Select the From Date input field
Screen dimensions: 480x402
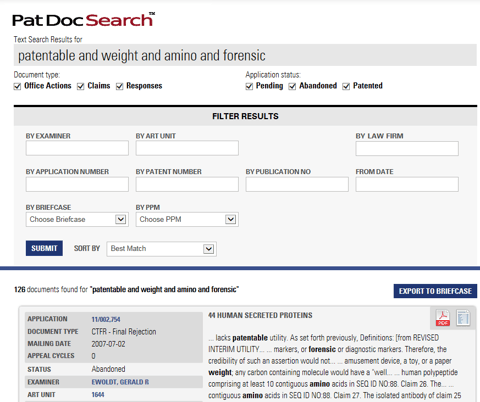pos(407,184)
